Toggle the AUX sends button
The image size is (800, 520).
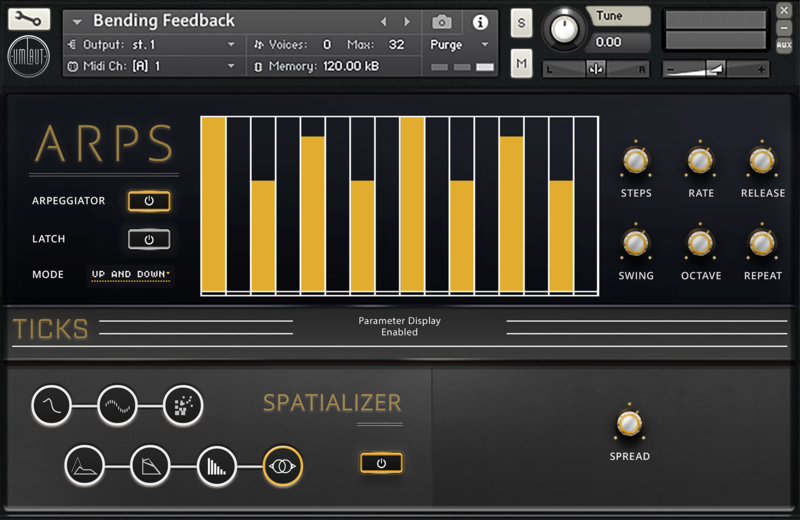coord(784,45)
